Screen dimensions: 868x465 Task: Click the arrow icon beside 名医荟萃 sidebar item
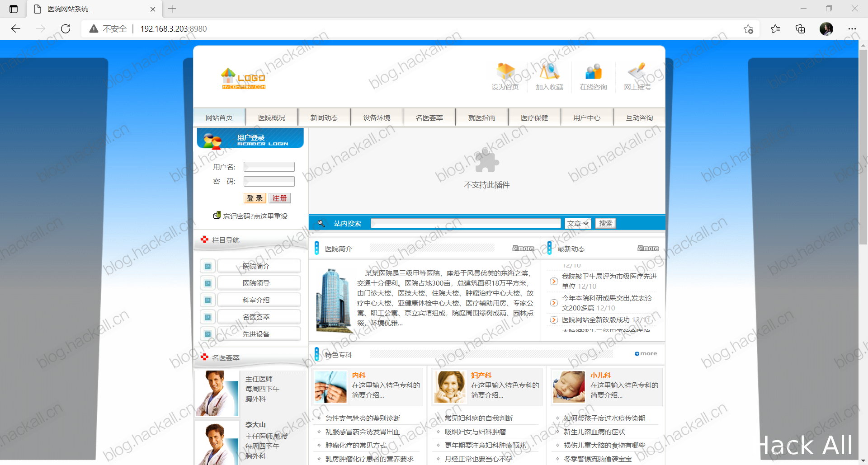[x=208, y=317]
